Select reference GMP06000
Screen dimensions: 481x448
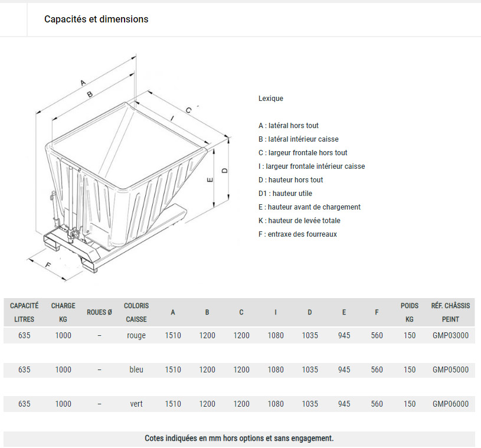tap(450, 404)
